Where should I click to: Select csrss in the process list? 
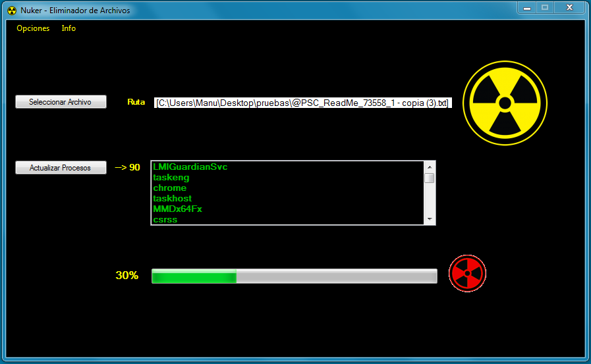coord(287,219)
